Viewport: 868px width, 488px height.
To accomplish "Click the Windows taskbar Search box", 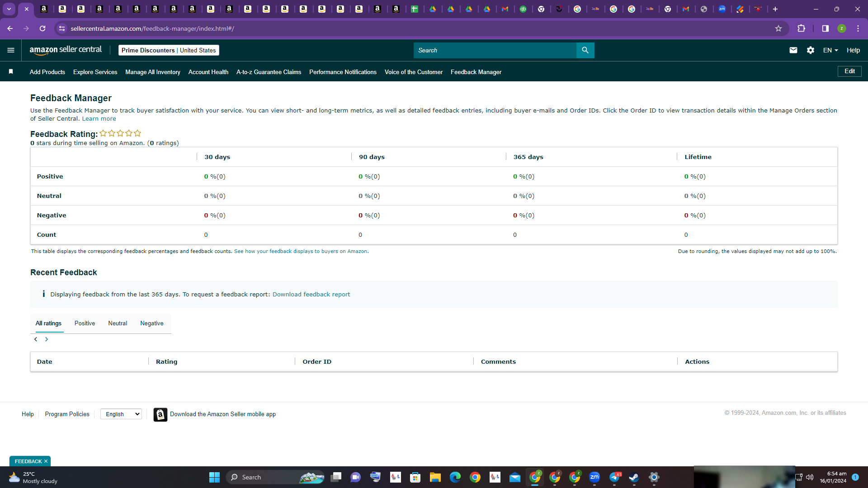I will 276,477.
